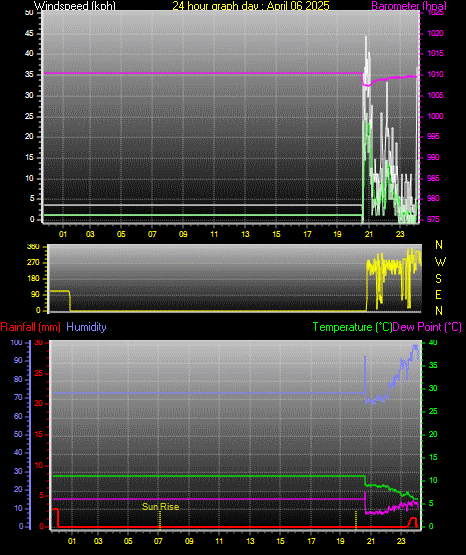Click the "Dew Point (°C)" legend label
This screenshot has height=555, width=466.
[x=427, y=327]
